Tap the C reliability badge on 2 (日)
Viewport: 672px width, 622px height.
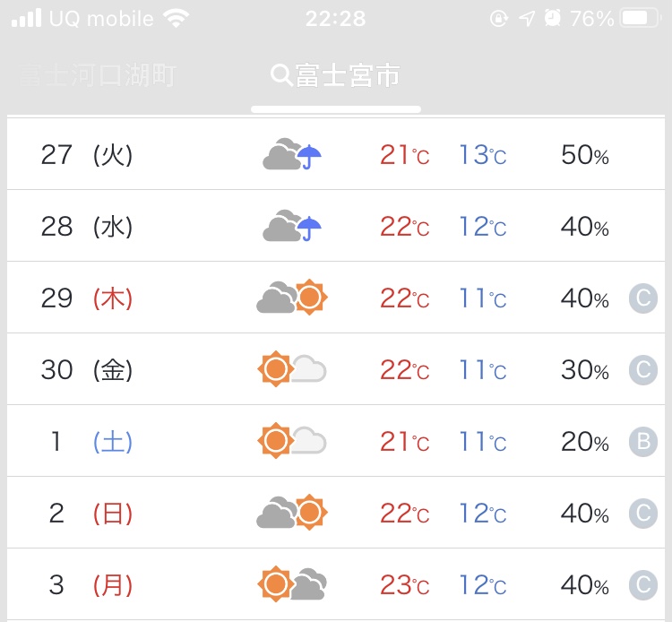(x=642, y=514)
